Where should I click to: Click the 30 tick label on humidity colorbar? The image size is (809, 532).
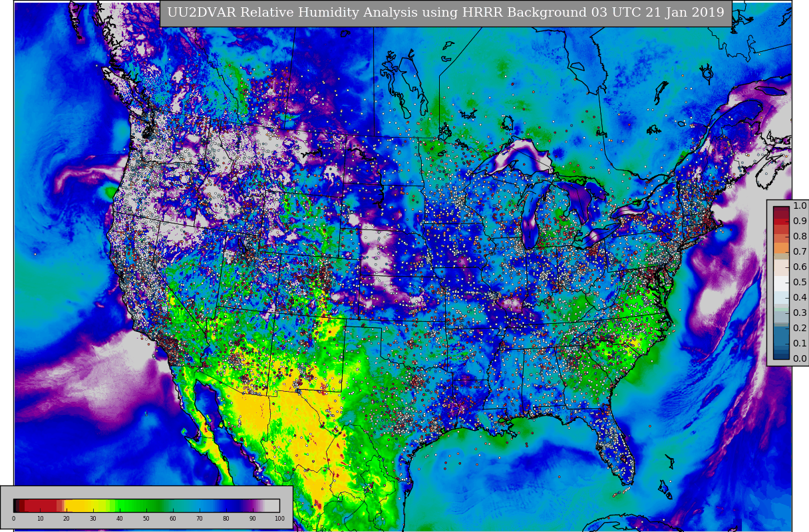[x=93, y=518]
